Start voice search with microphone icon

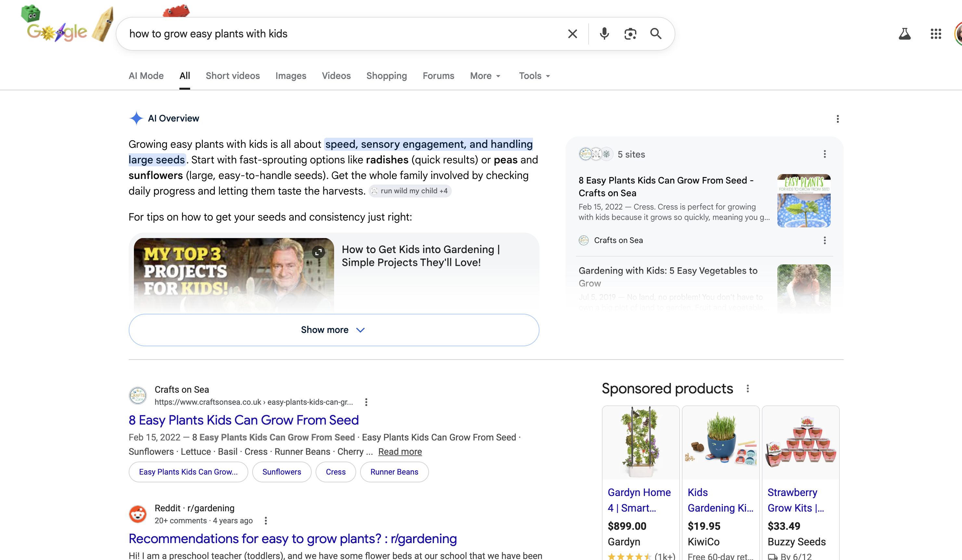(x=604, y=33)
